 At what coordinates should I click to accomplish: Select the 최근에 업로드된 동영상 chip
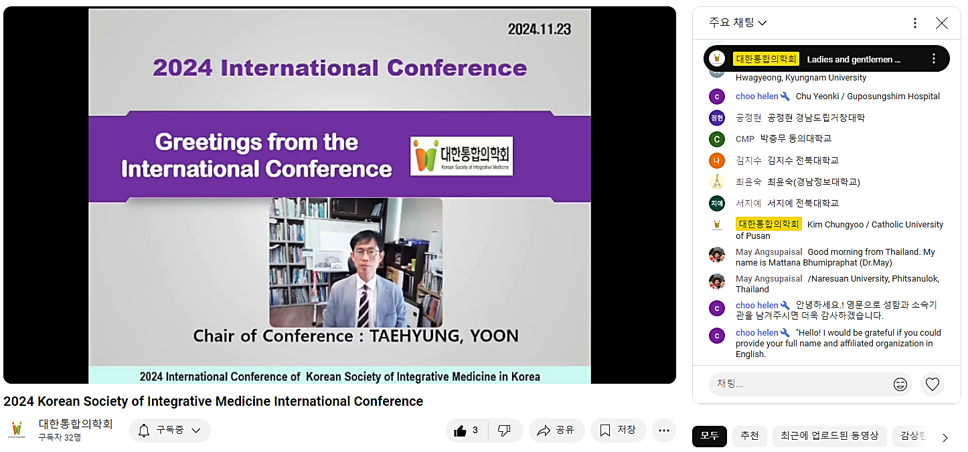coord(829,436)
